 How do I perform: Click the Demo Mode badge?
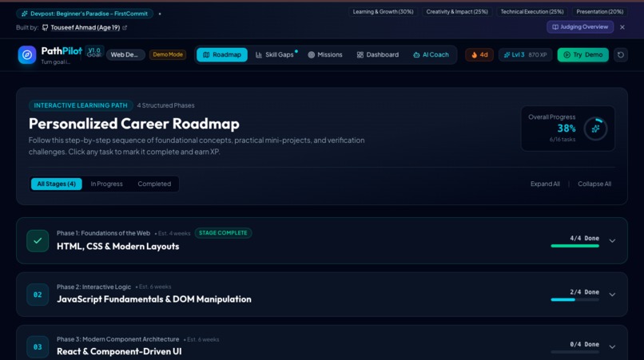pos(168,54)
